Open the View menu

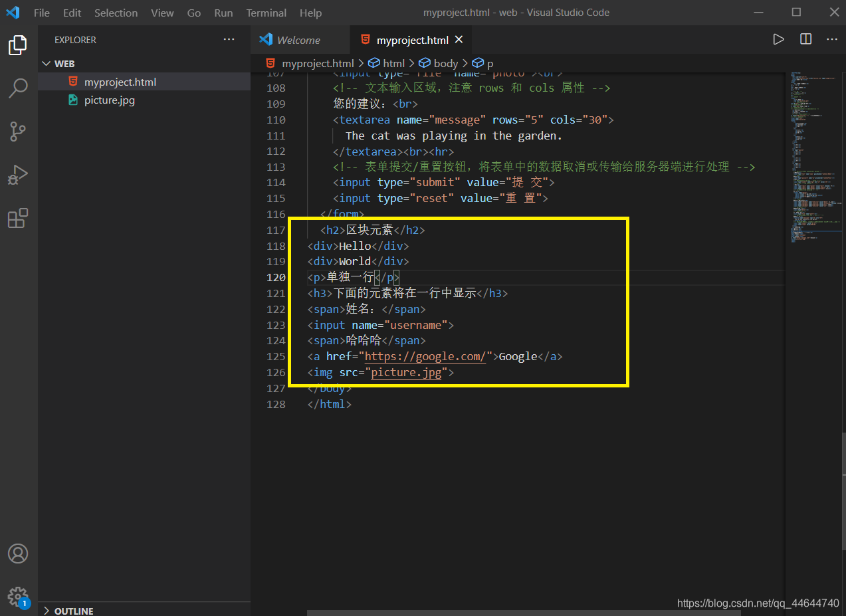(x=162, y=13)
